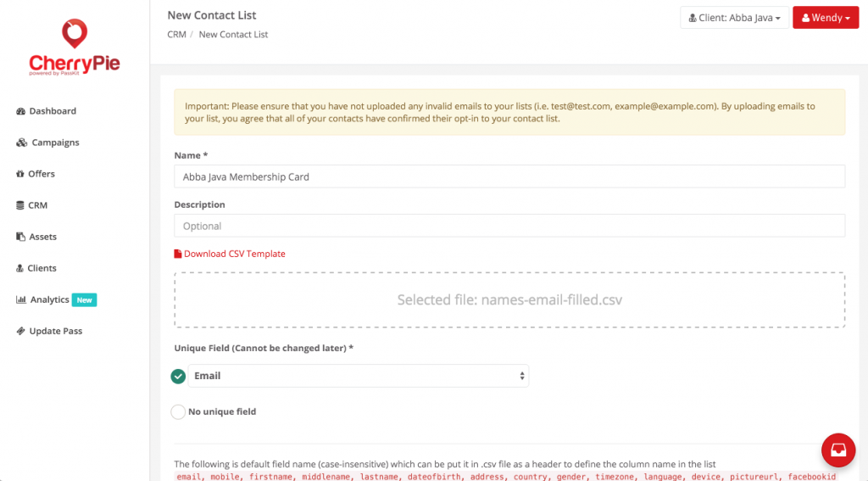Click the Analytics bar chart icon
This screenshot has width=868, height=481.
pyautogui.click(x=21, y=299)
